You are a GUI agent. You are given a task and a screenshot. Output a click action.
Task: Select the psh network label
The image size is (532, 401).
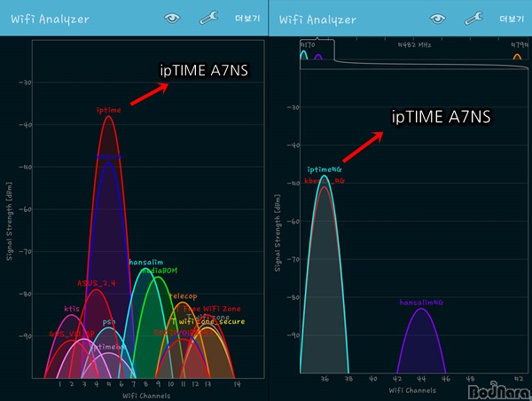pos(109,322)
